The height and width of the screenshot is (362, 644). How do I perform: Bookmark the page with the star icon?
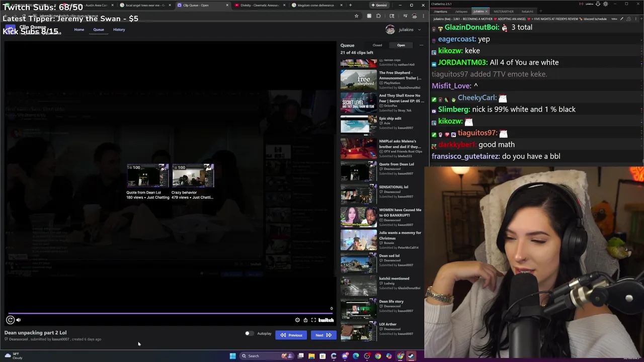tap(356, 16)
